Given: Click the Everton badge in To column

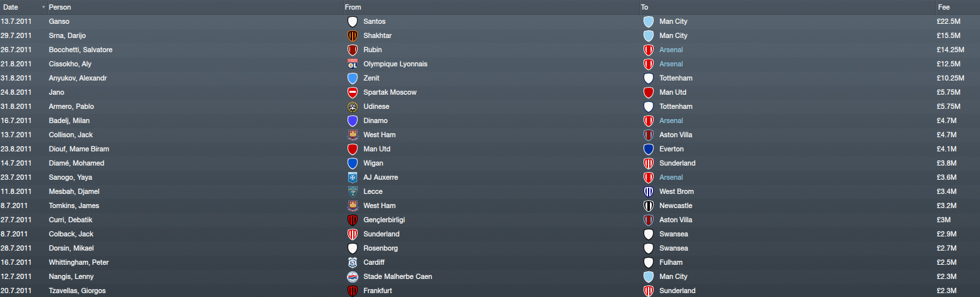Looking at the screenshot, I should click(649, 149).
